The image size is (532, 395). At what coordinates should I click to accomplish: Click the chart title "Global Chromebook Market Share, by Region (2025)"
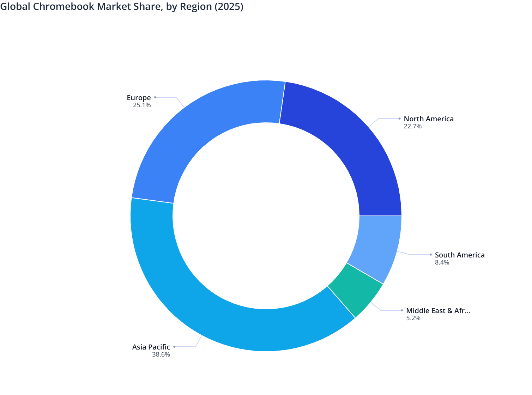point(122,7)
